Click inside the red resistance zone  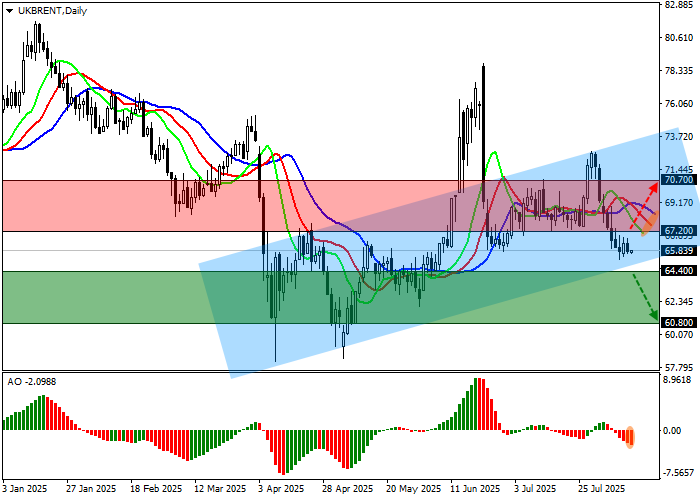point(100,205)
